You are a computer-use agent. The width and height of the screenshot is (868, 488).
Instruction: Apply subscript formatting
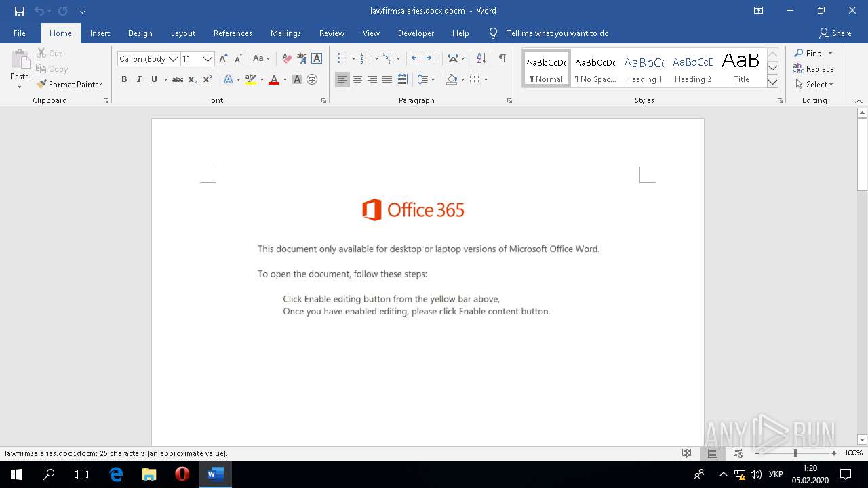[193, 79]
